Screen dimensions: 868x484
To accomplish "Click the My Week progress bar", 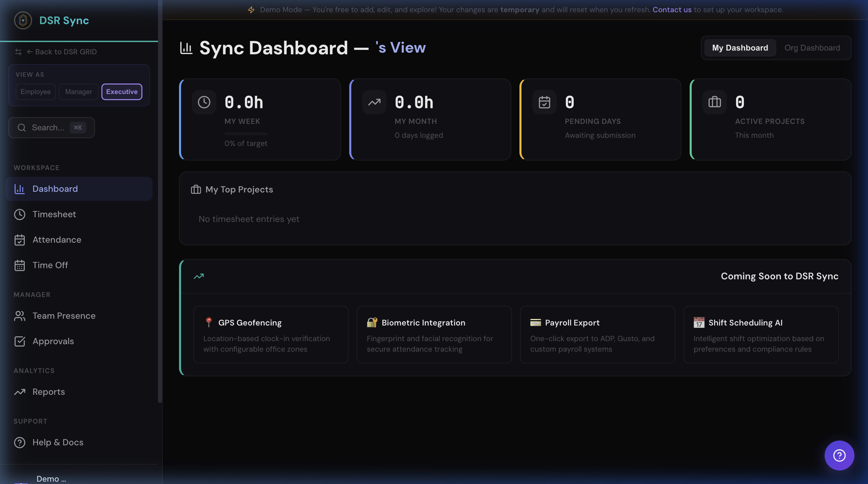I will [x=245, y=133].
